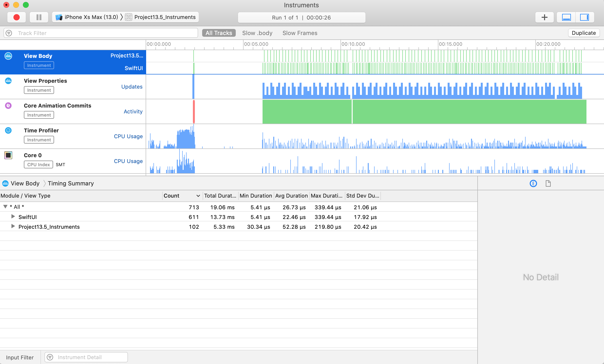Image resolution: width=604 pixels, height=364 pixels.
Task: Click the View Body instrument icon
Action: tap(8, 56)
